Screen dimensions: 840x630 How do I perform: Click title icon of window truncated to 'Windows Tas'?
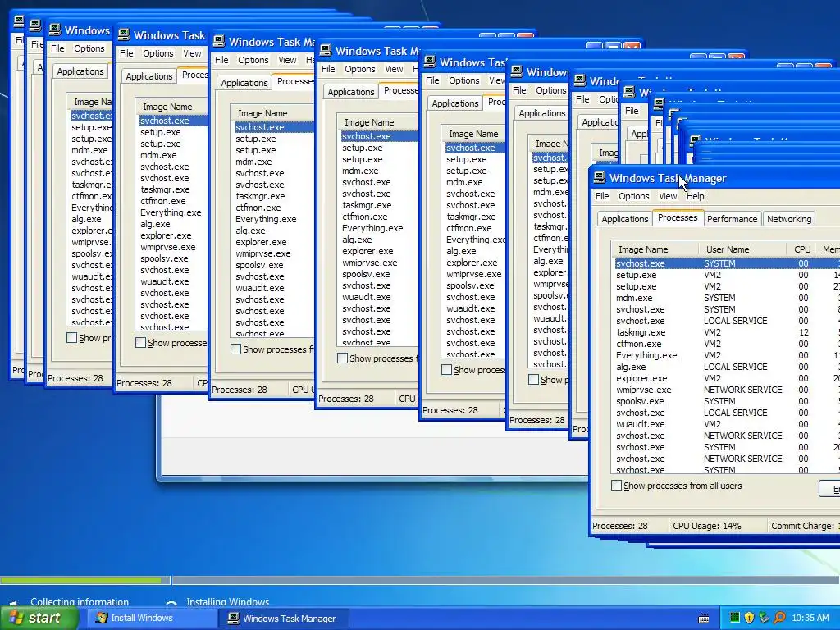point(430,62)
